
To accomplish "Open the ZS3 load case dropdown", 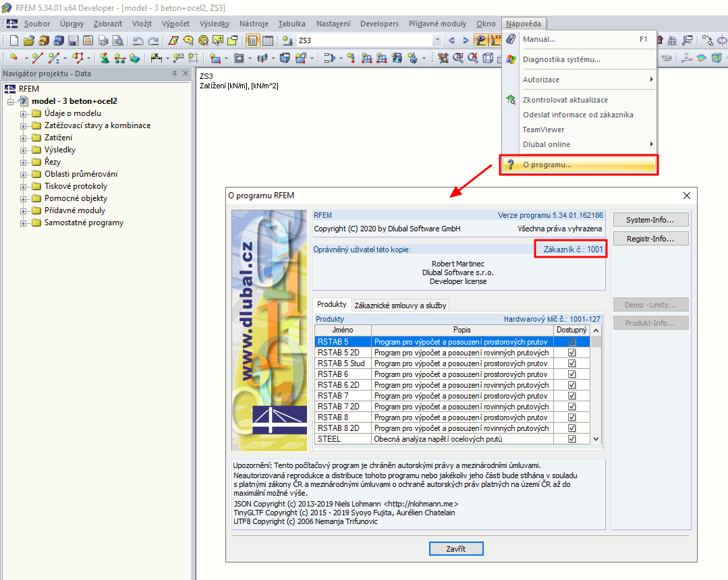I will pos(437,40).
